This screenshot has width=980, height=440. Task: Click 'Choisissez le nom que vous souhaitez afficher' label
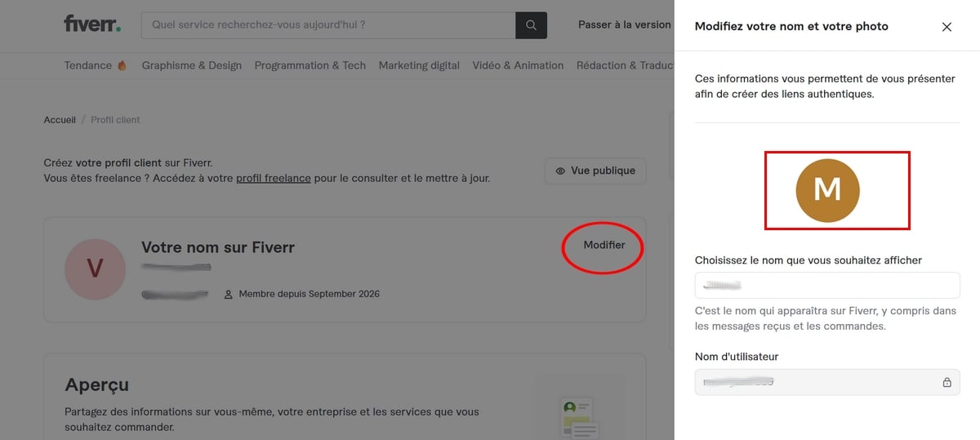[x=808, y=260]
